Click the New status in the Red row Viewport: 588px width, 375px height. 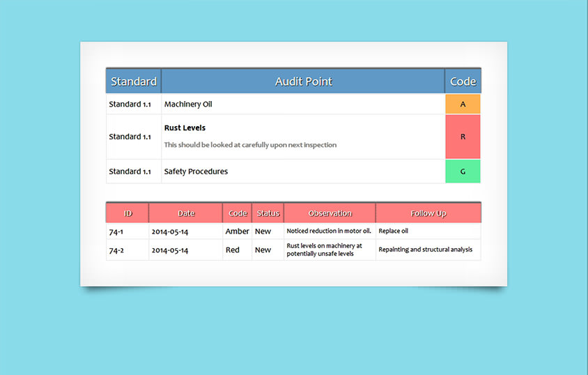pos(263,250)
